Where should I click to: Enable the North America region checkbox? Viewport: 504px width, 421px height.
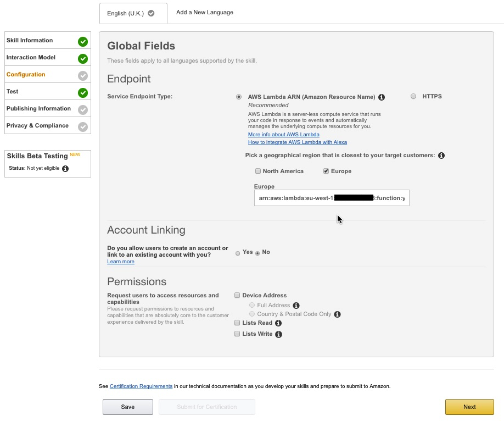(x=258, y=171)
